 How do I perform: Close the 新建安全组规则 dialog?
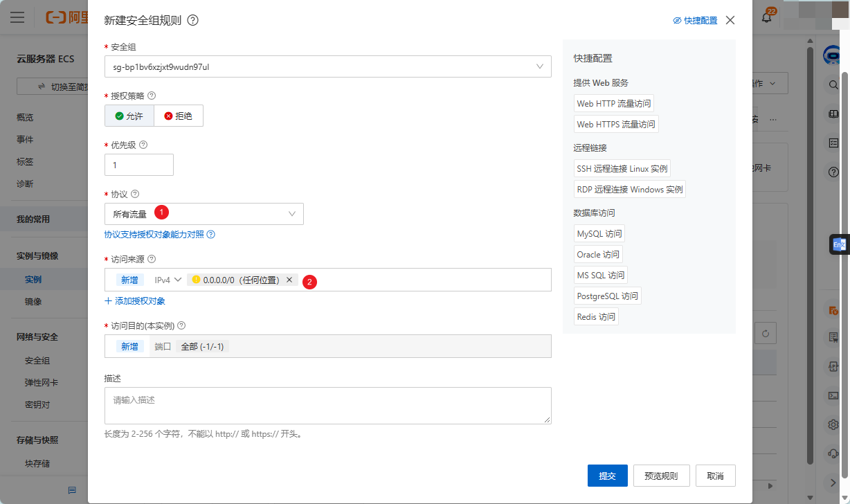[730, 21]
